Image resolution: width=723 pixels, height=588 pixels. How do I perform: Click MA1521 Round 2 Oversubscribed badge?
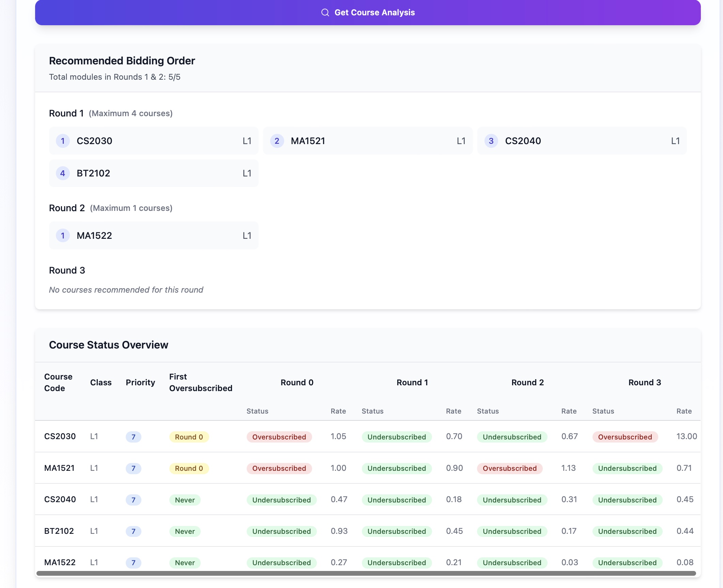509,468
